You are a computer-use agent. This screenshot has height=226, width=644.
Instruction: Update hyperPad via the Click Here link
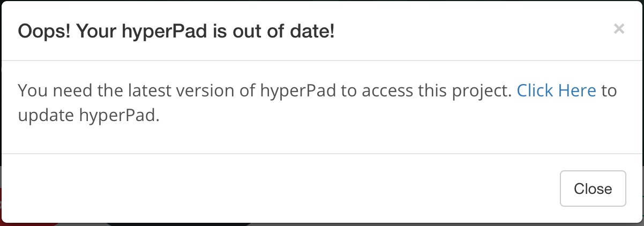[x=556, y=91]
